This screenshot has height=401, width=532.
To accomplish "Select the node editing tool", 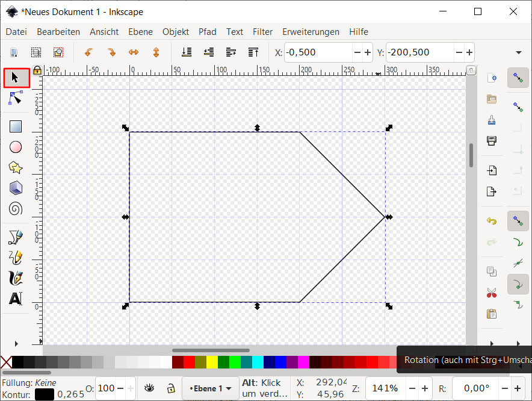I will [x=16, y=98].
